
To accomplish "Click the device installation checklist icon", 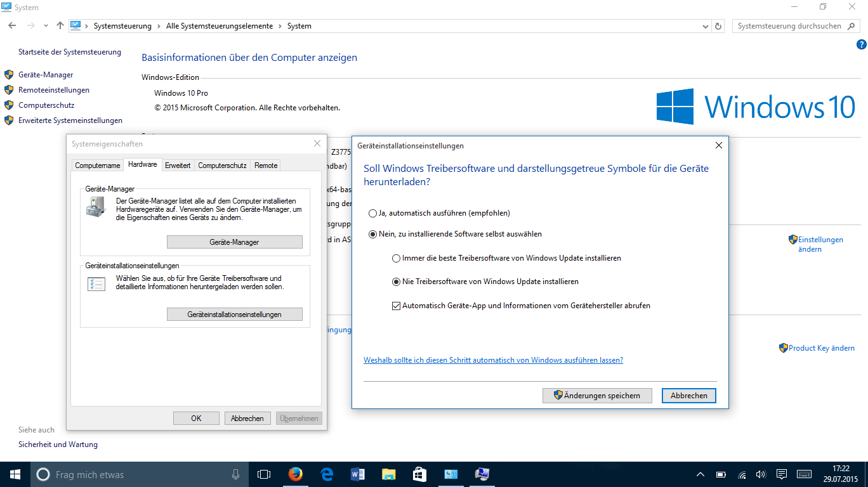I will pyautogui.click(x=96, y=283).
